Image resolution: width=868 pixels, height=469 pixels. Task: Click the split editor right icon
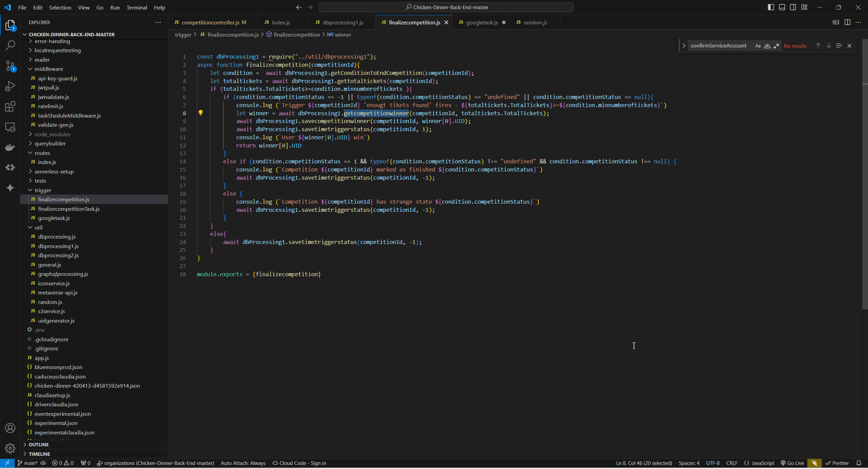(x=847, y=22)
